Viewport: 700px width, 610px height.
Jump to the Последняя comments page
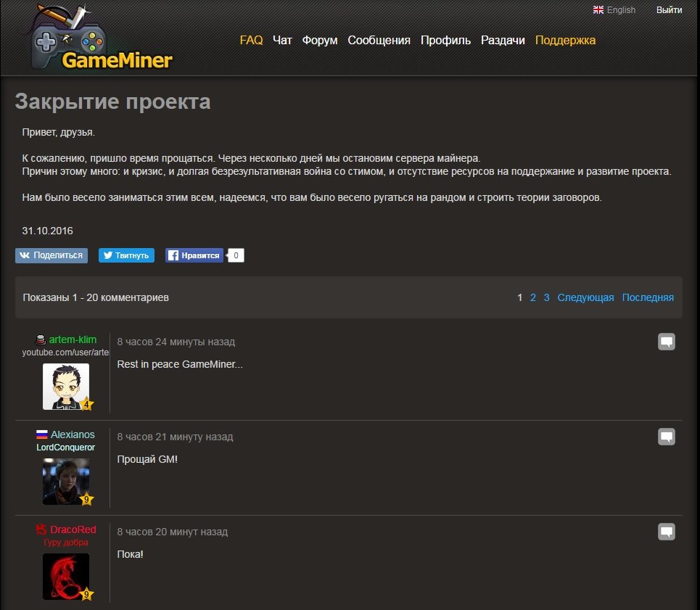click(x=648, y=297)
